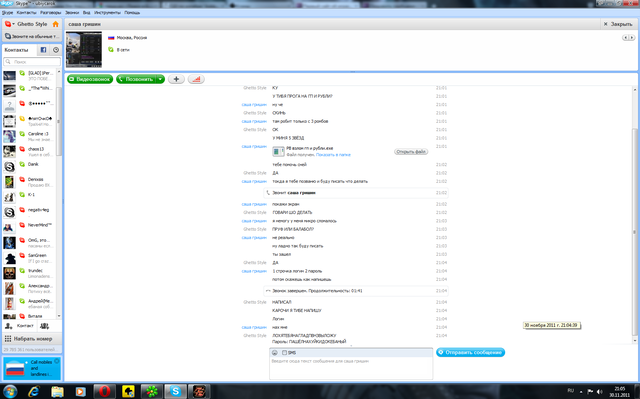Open the Инструменты menu
Viewport: 640px width, 399px height.
click(108, 13)
